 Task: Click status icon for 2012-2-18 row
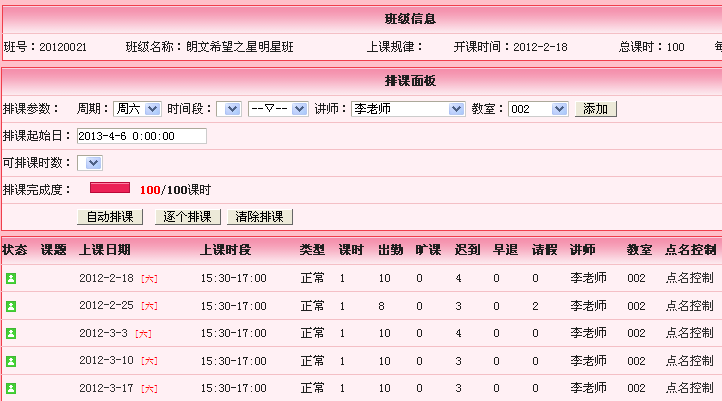pos(11,278)
